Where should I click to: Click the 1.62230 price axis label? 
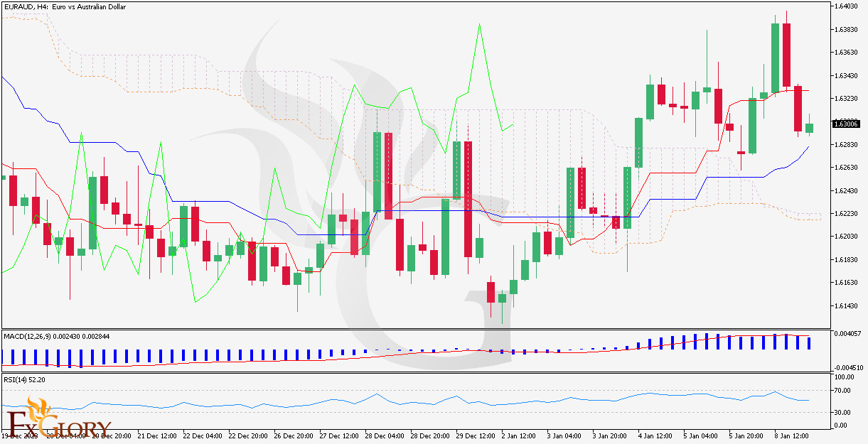click(x=847, y=214)
